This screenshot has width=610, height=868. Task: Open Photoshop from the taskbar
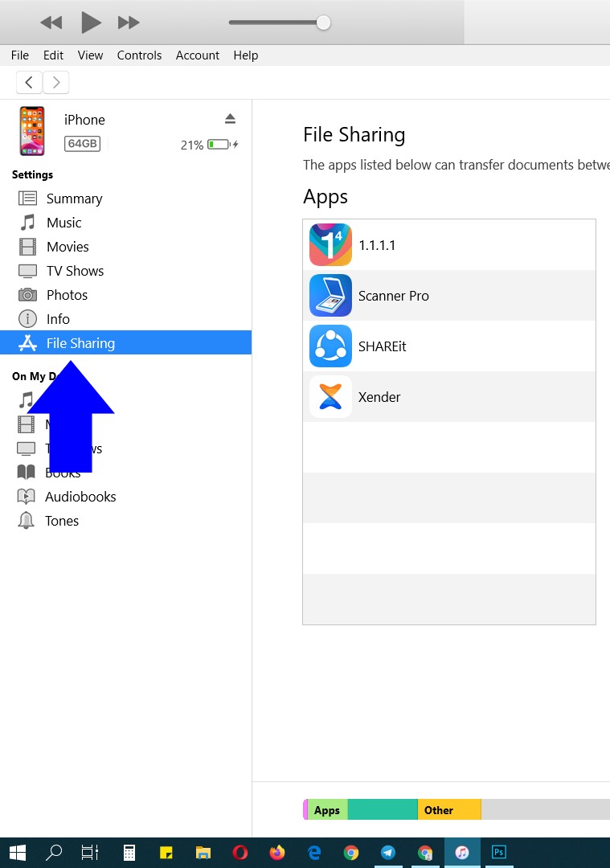tap(499, 853)
